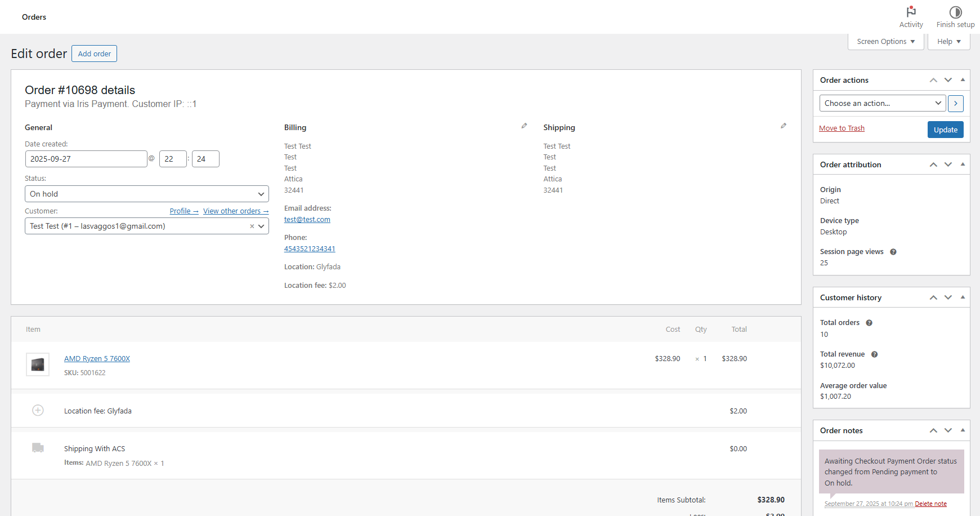
Task: Toggle the Order attribution panel
Action: [x=963, y=164]
